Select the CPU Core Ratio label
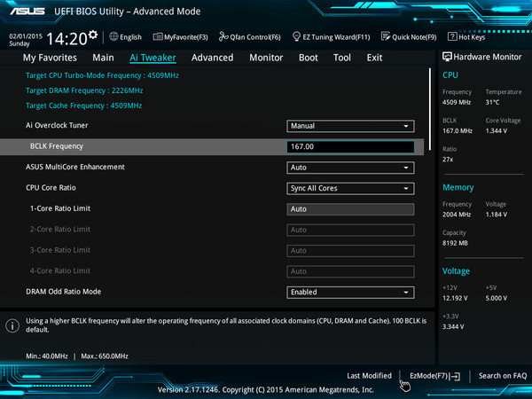Image resolution: width=532 pixels, height=399 pixels. coord(51,188)
